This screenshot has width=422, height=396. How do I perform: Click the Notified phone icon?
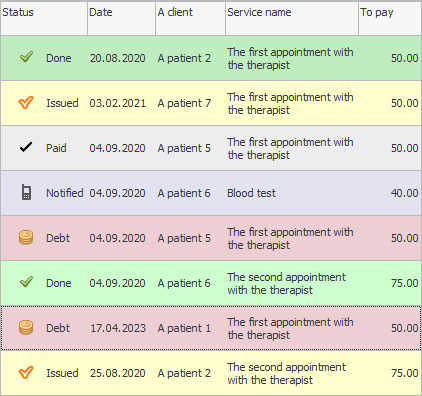(26, 192)
